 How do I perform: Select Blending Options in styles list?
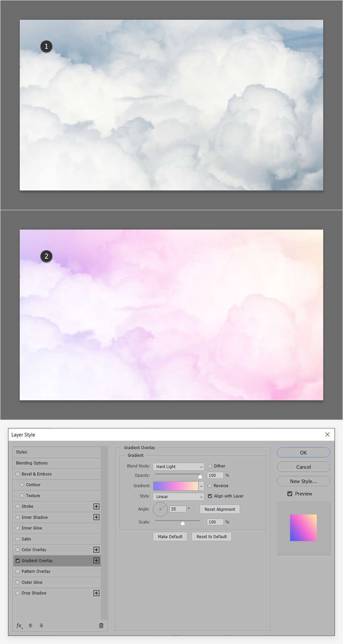(x=57, y=463)
